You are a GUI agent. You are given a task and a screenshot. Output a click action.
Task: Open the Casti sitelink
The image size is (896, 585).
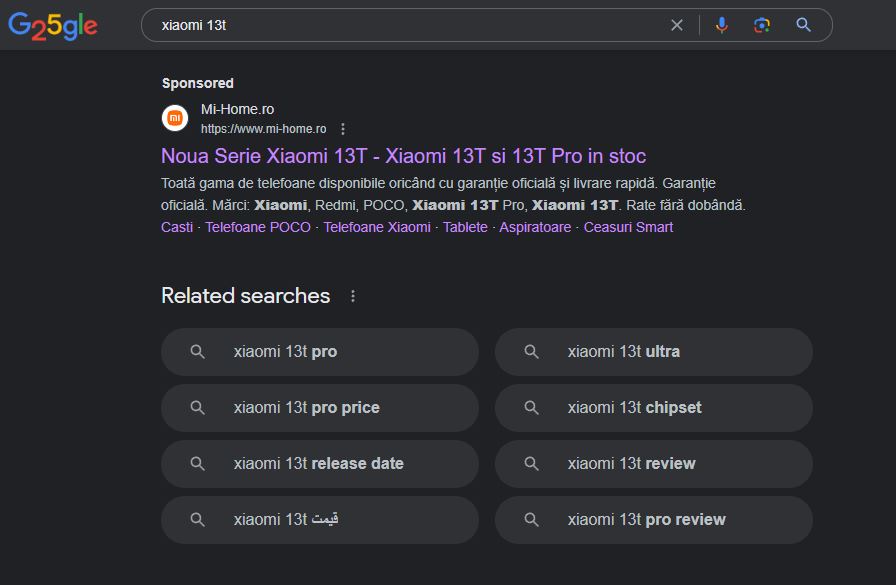click(x=177, y=227)
